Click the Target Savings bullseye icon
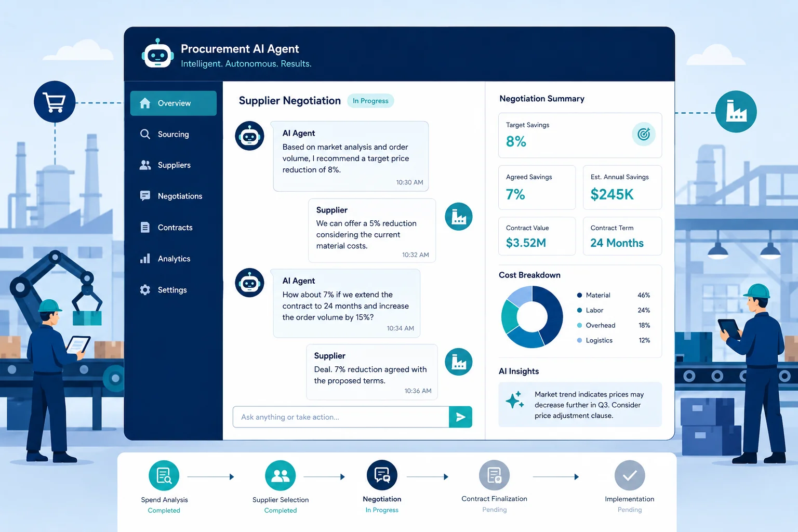 pos(644,135)
